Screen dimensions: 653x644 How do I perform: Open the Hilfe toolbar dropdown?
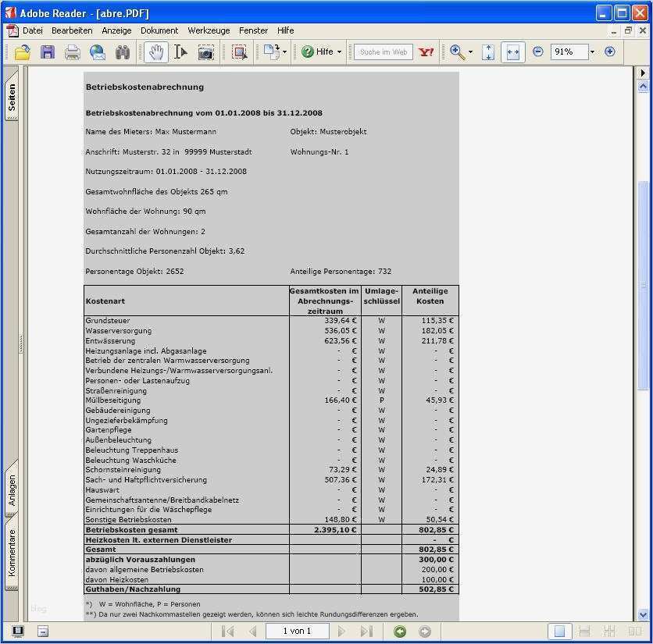[339, 52]
